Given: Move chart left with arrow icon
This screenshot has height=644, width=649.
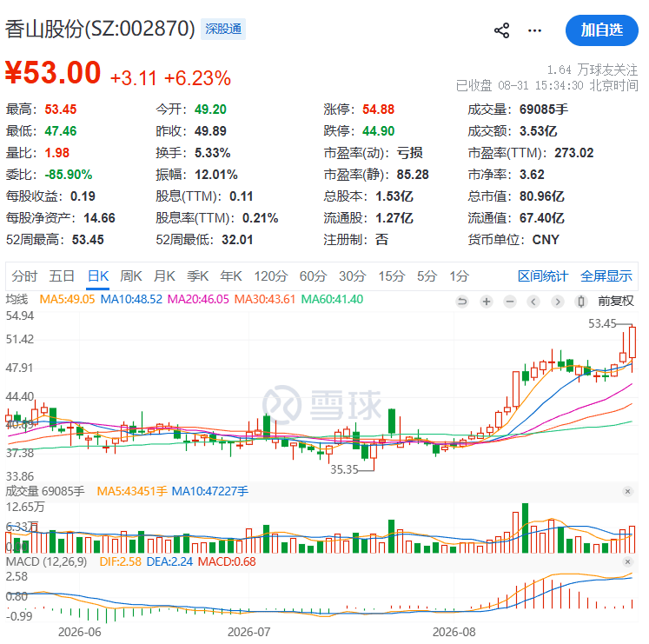Looking at the screenshot, I should (533, 302).
